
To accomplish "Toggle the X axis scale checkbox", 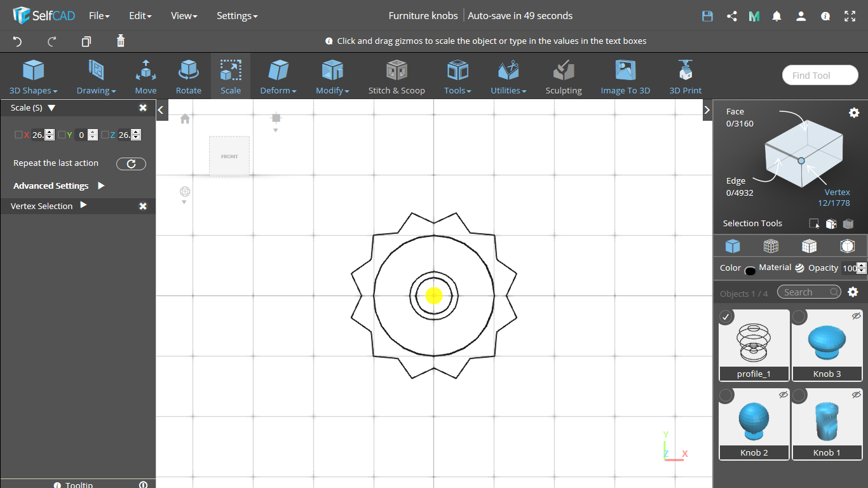I will (x=18, y=135).
